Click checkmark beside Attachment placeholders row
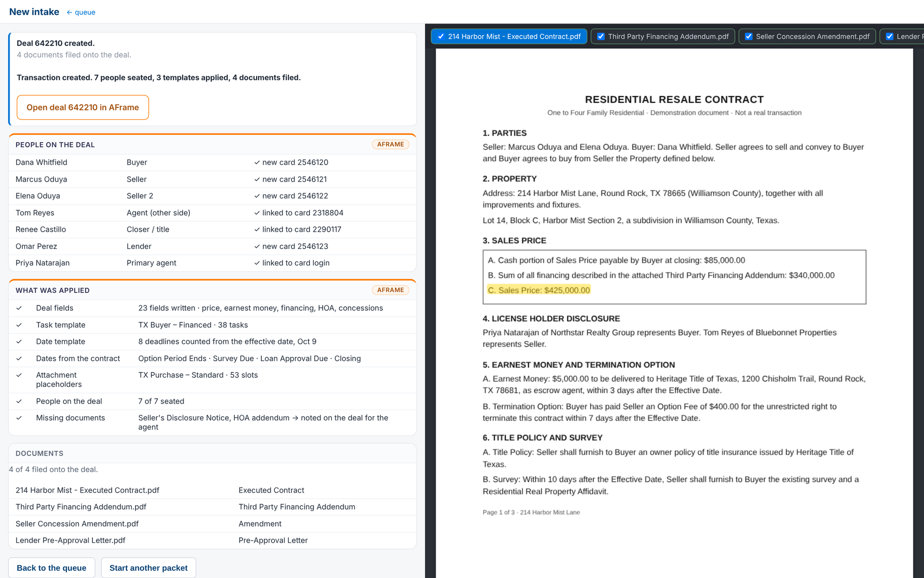Image resolution: width=924 pixels, height=578 pixels. coord(19,375)
